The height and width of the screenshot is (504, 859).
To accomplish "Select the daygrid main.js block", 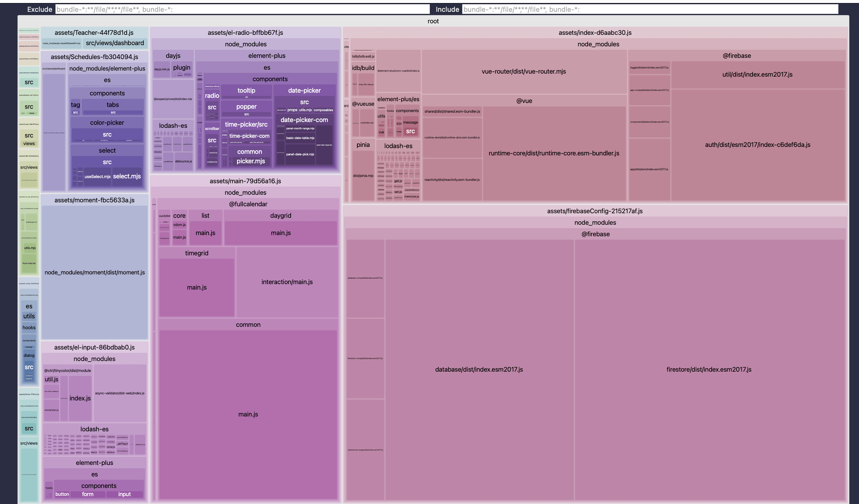I will [x=281, y=233].
